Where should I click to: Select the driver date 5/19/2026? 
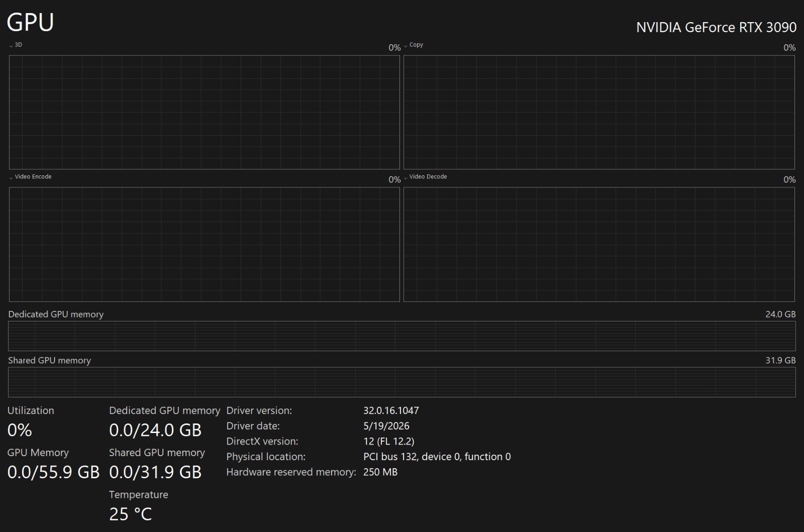(386, 426)
